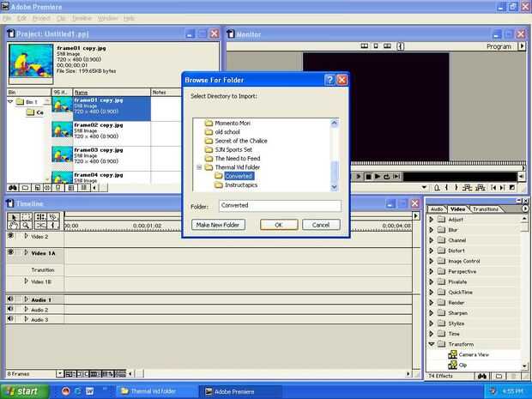Click Cancel in Browse For Folder dialog
Viewport: 532px width, 399px height.
click(x=321, y=225)
